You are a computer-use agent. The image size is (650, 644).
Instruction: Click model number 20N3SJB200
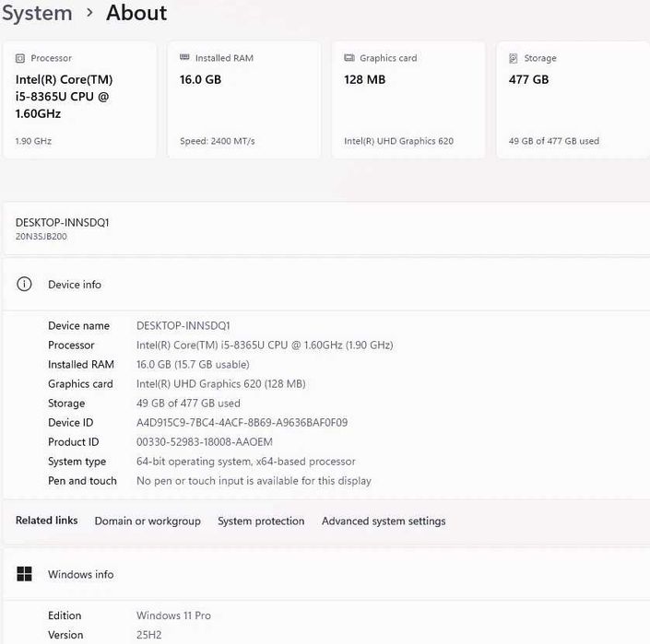pyautogui.click(x=41, y=236)
